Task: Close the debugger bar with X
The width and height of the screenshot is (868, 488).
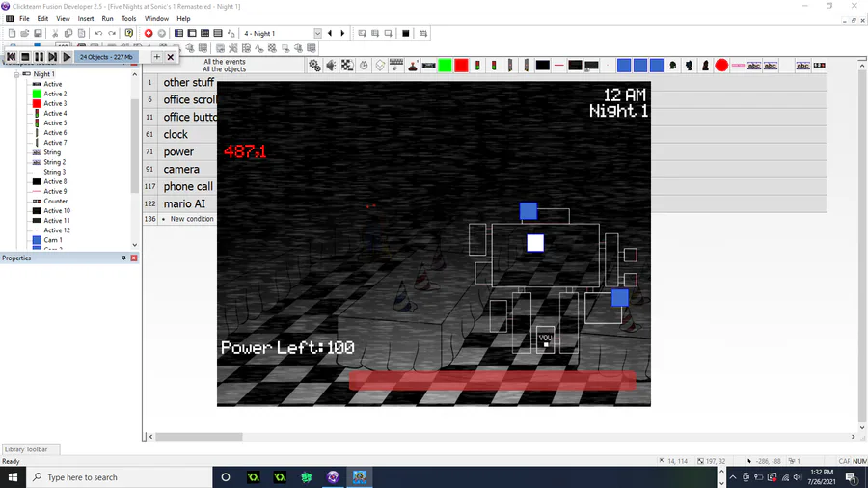Action: tap(171, 57)
